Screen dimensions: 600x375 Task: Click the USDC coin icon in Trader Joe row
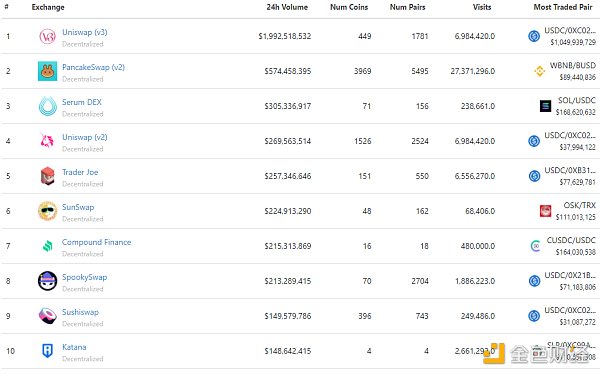[534, 176]
